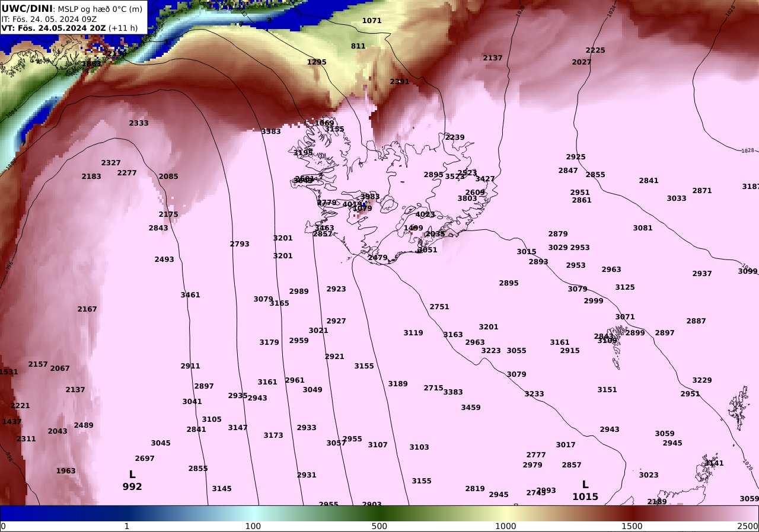Click the 2925 value
The height and width of the screenshot is (532, 759).
click(x=576, y=157)
